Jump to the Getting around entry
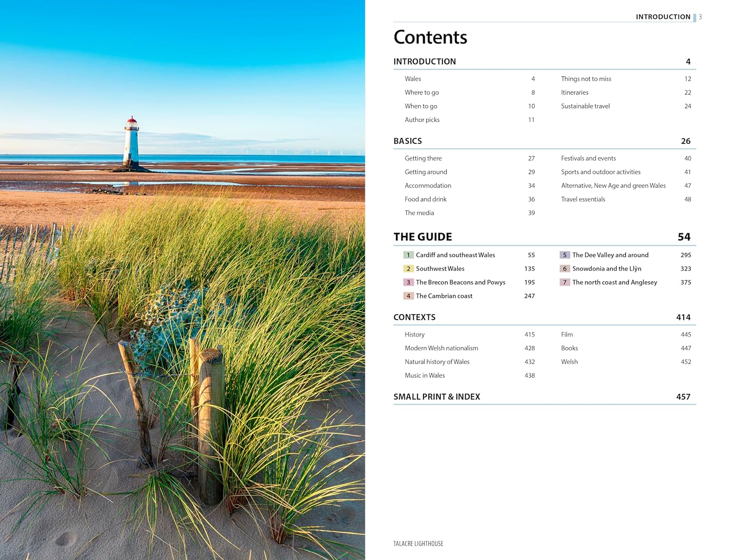The height and width of the screenshot is (560, 730). coord(426,172)
